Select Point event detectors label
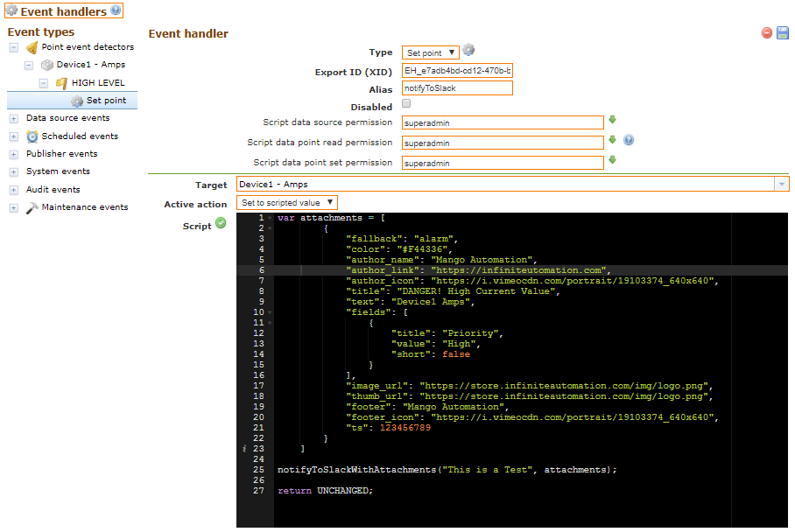The height and width of the screenshot is (532, 795). (x=88, y=46)
